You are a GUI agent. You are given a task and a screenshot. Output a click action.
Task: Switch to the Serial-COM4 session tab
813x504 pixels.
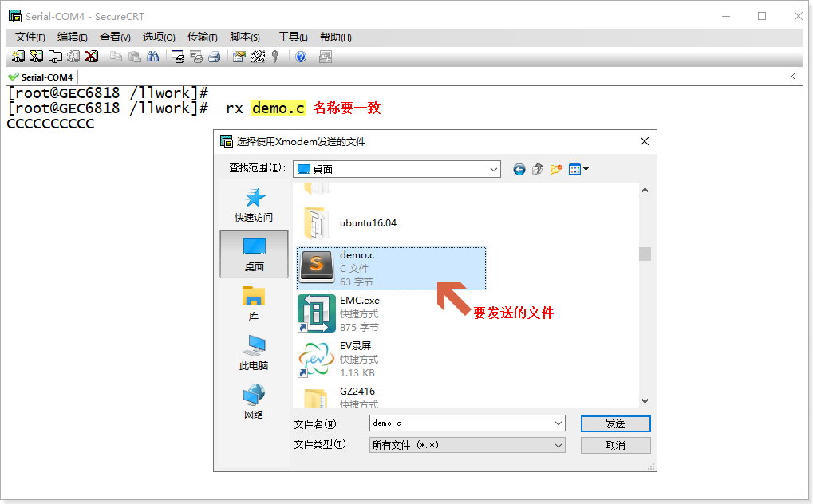[41, 77]
